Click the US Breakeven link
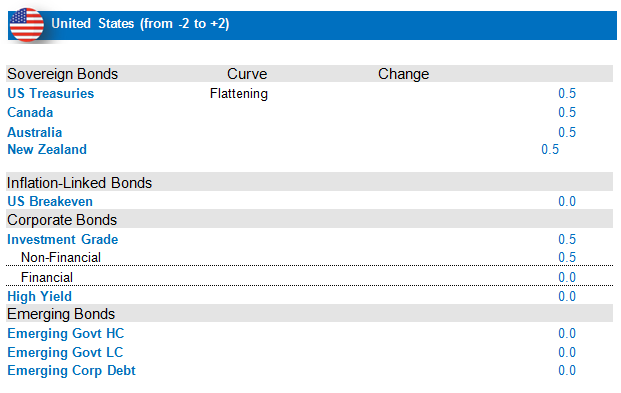This screenshot has height=393, width=621. click(x=50, y=201)
